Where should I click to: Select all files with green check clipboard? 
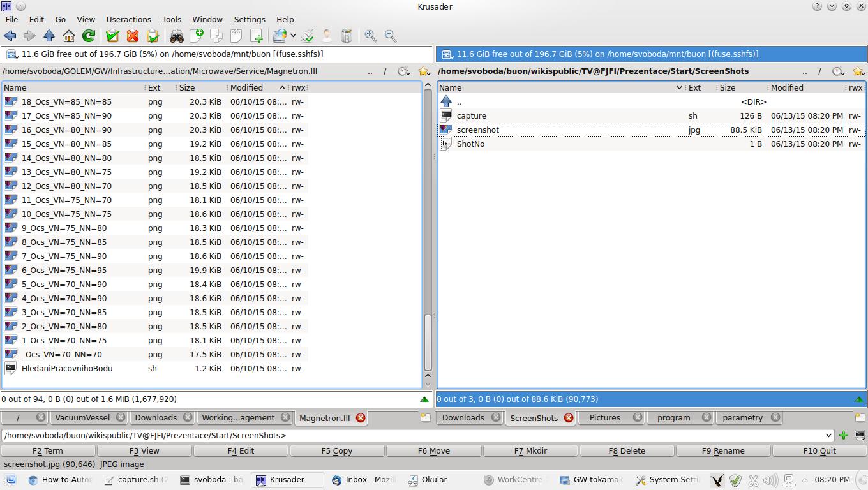(113, 36)
